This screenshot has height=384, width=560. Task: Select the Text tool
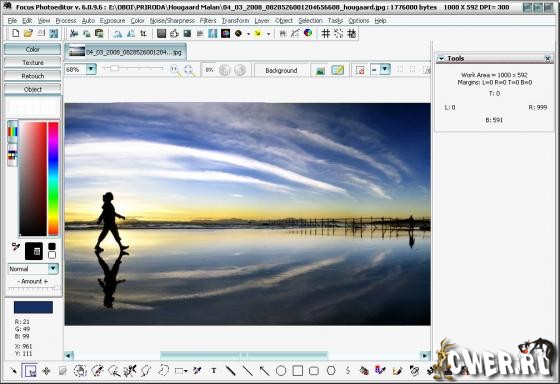[214, 371]
